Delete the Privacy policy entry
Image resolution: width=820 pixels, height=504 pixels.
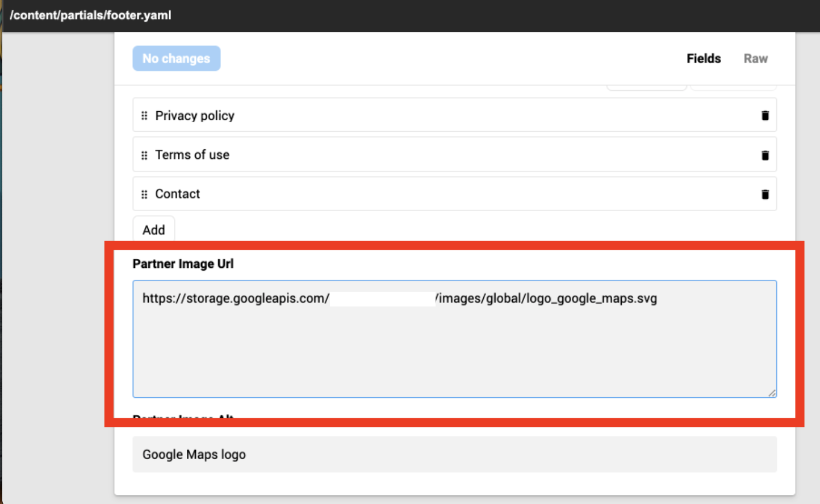tap(765, 115)
